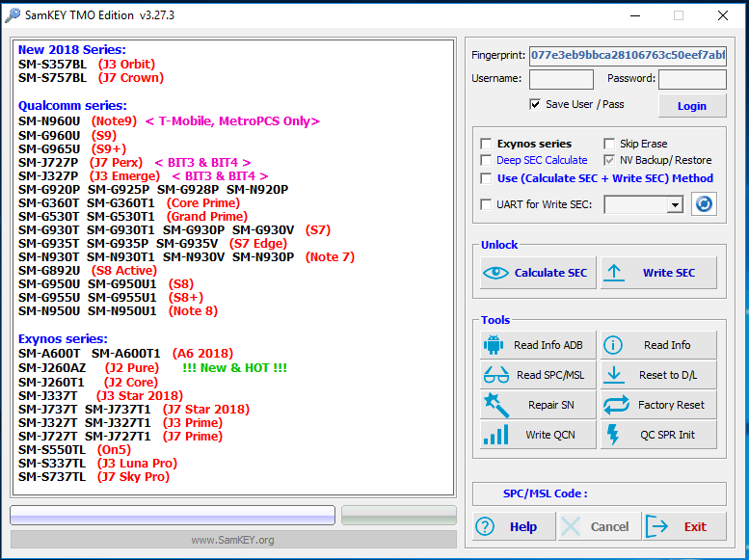Click the lightning bolt icon on QC SPR Init
749x560 pixels.
613,435
